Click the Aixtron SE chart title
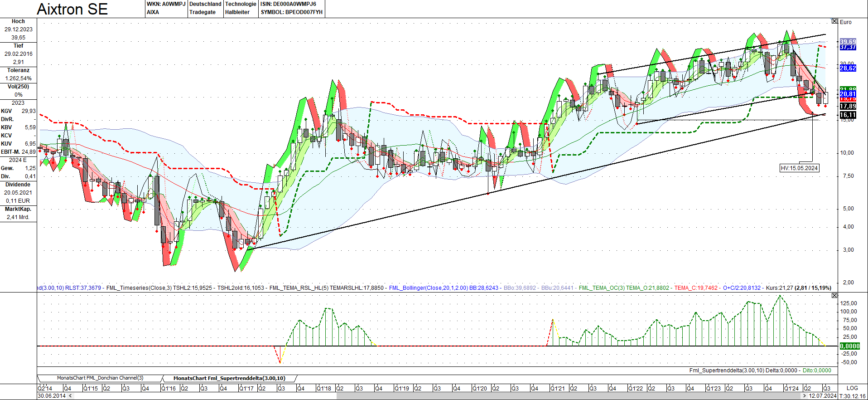 (x=72, y=9)
